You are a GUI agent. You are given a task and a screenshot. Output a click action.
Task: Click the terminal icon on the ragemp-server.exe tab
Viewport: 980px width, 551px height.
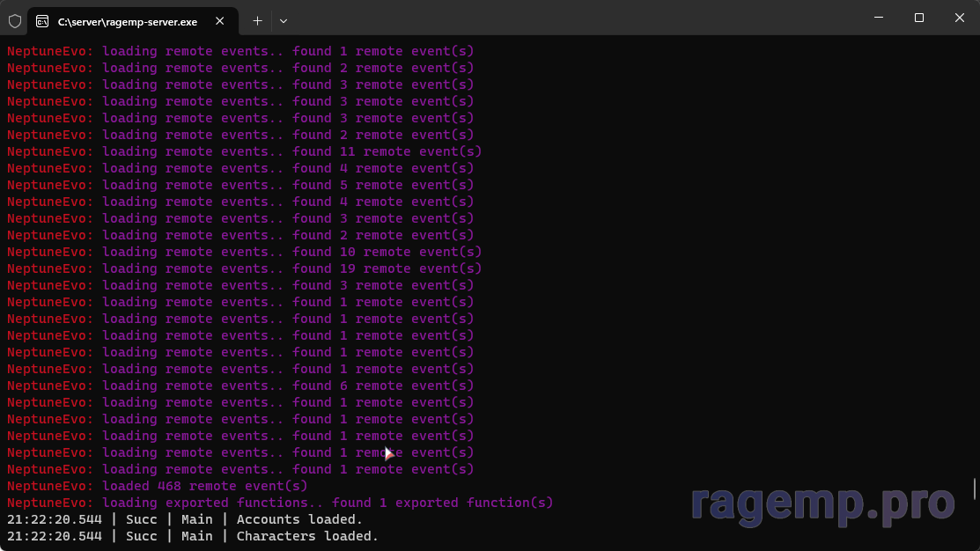click(x=42, y=20)
